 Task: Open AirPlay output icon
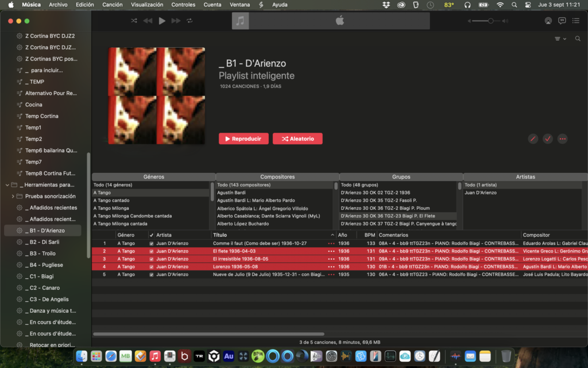point(548,21)
